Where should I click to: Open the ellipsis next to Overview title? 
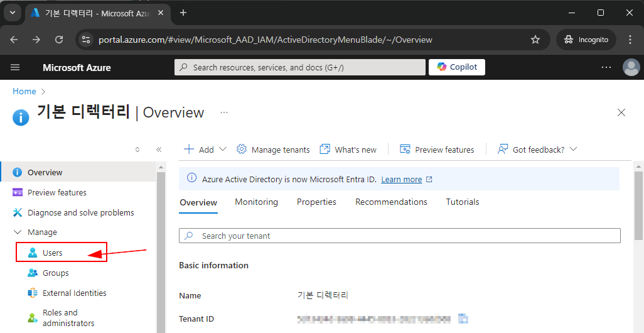click(224, 112)
